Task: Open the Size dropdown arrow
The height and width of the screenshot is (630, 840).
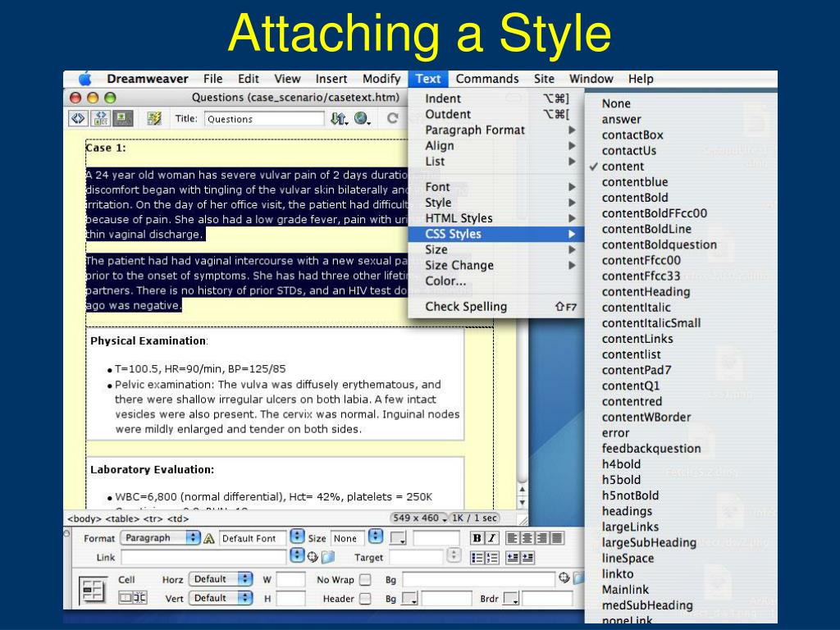Action: (376, 536)
